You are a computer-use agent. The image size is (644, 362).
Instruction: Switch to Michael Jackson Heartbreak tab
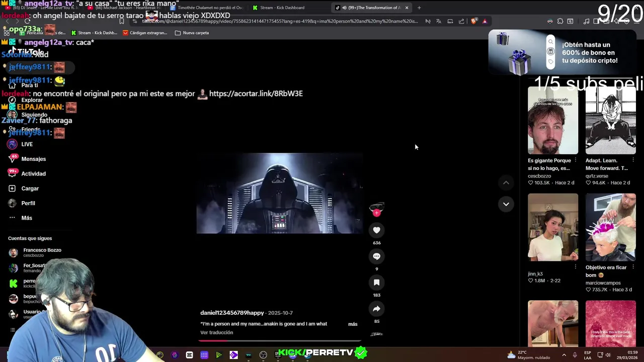pos(124,8)
